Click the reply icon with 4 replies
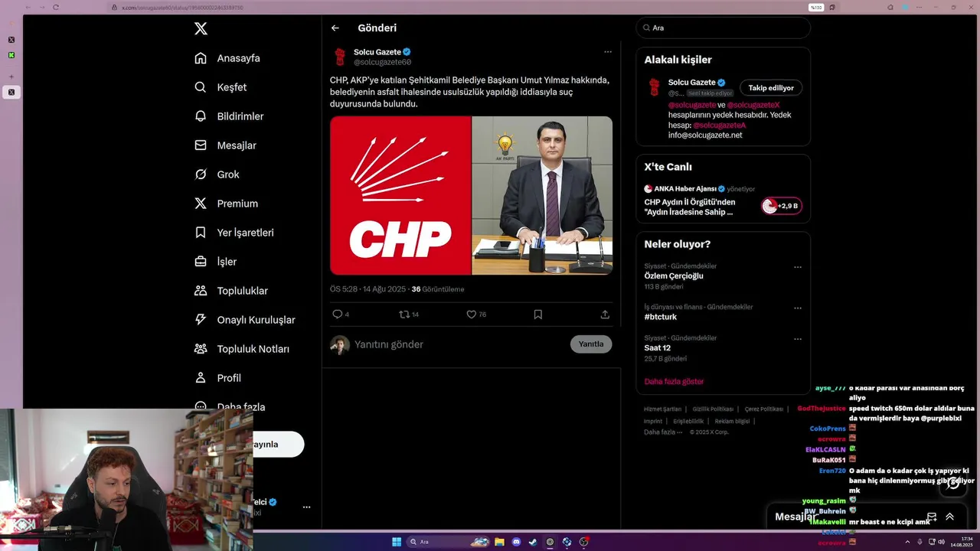This screenshot has height=551, width=980. click(341, 315)
